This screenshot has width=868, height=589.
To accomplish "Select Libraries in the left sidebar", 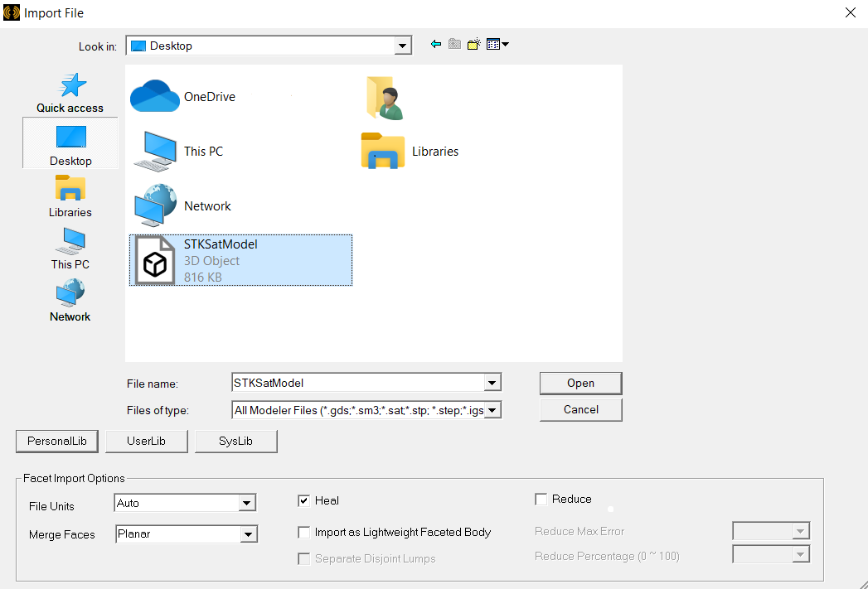I will pos(70,196).
